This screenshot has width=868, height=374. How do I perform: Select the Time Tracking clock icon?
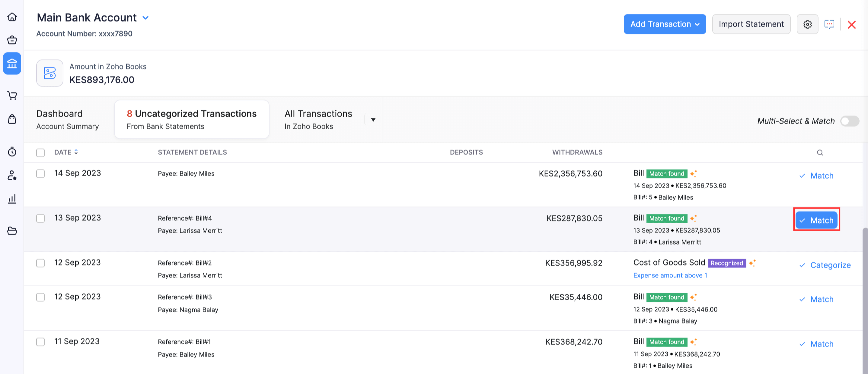pos(12,152)
